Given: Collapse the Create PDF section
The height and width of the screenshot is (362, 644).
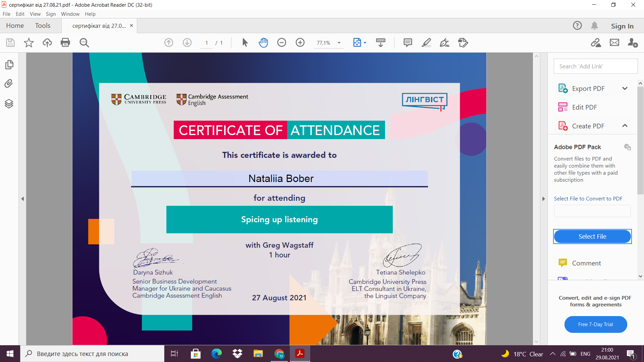Looking at the screenshot, I should click(x=625, y=126).
